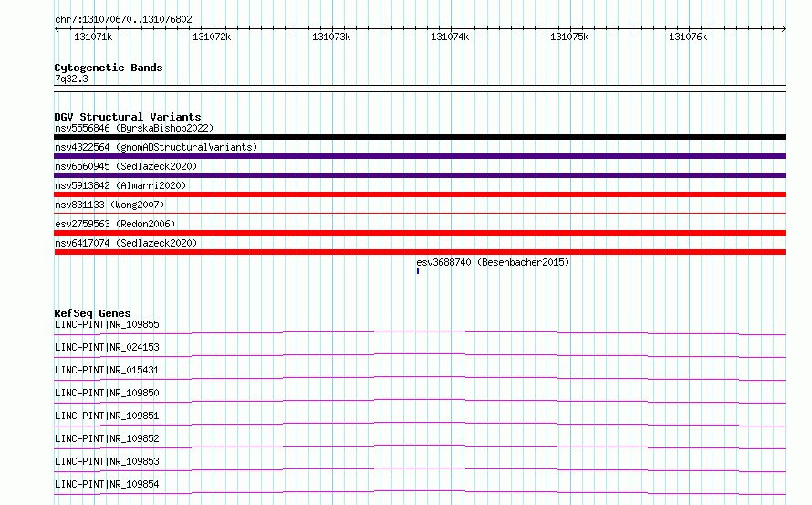The width and height of the screenshot is (812, 505).
Task: Open the RefSeq Genes track heading
Action: click(x=92, y=313)
